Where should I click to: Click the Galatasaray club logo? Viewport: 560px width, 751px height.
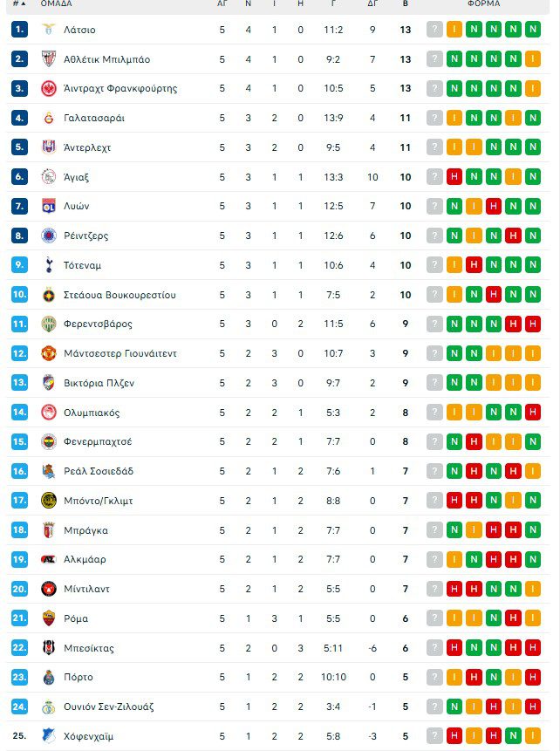pos(48,118)
